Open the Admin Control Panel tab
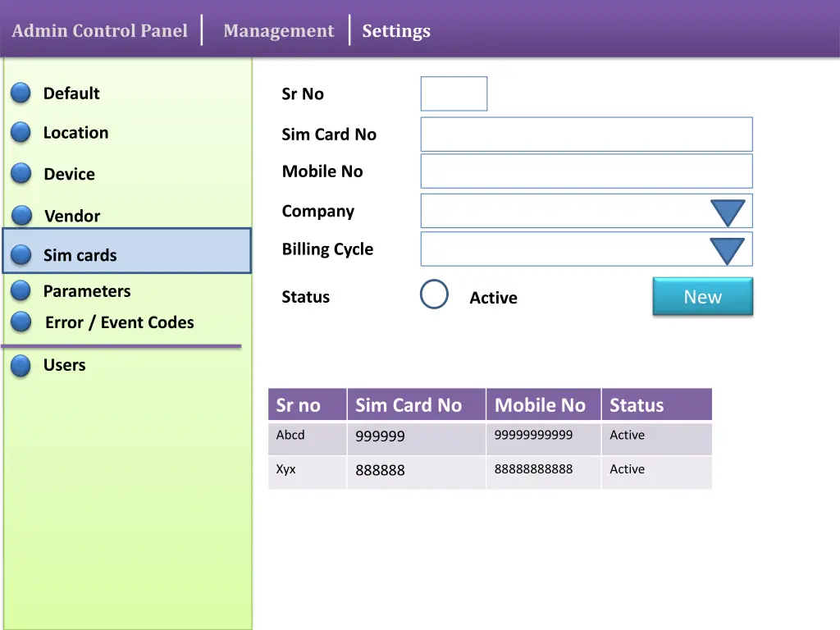This screenshot has width=840, height=630. point(99,31)
